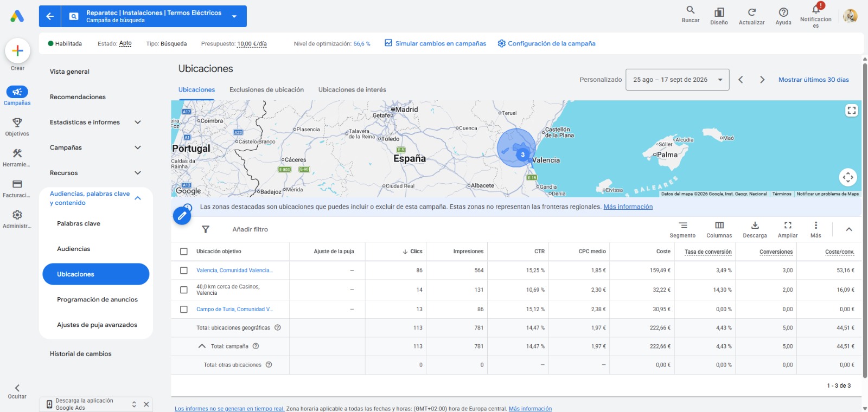Viewport: 868px width, 412px height.
Task: Open Audiencias in the sidebar
Action: pos(74,249)
